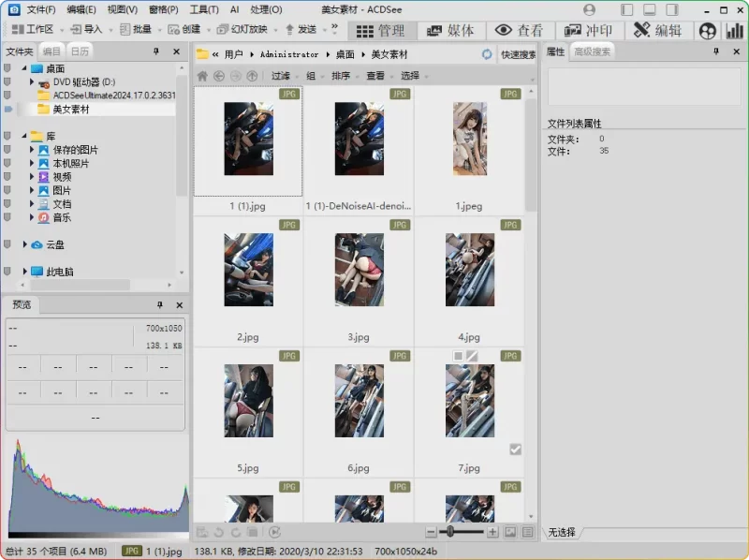
Task: Check the selection box on 7.jpg
Action: click(x=515, y=449)
